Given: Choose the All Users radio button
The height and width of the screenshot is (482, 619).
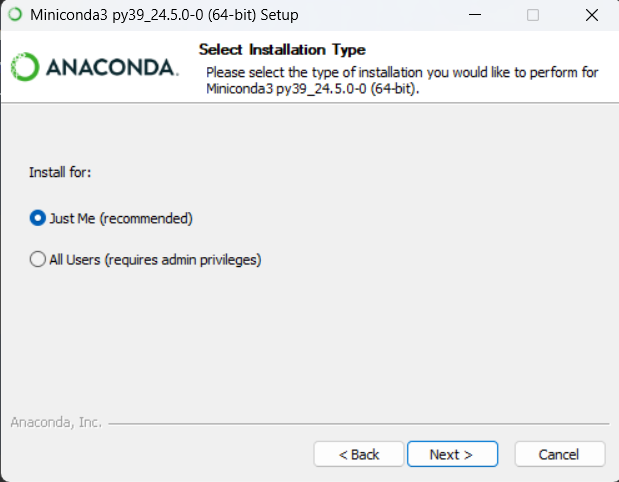Looking at the screenshot, I should tap(38, 259).
